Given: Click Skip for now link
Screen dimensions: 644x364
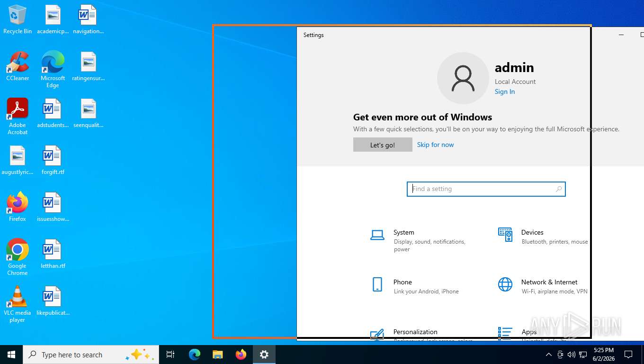Looking at the screenshot, I should [x=435, y=145].
